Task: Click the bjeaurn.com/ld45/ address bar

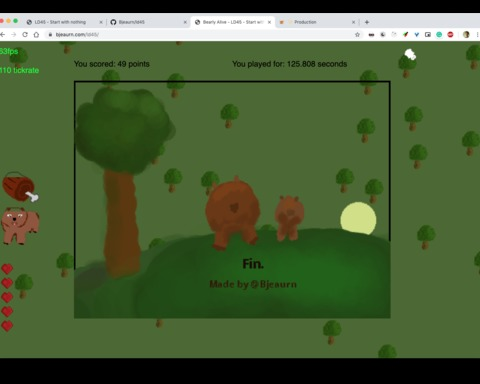Action: [x=203, y=34]
